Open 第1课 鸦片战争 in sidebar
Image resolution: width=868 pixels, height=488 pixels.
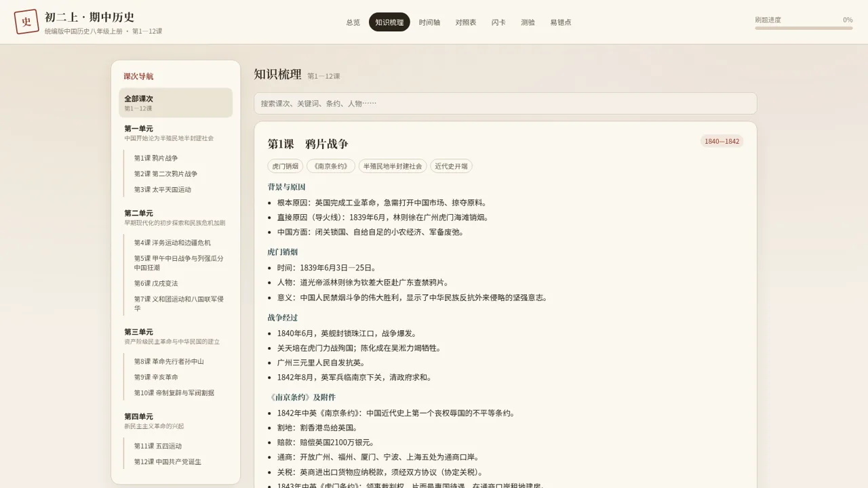point(156,159)
